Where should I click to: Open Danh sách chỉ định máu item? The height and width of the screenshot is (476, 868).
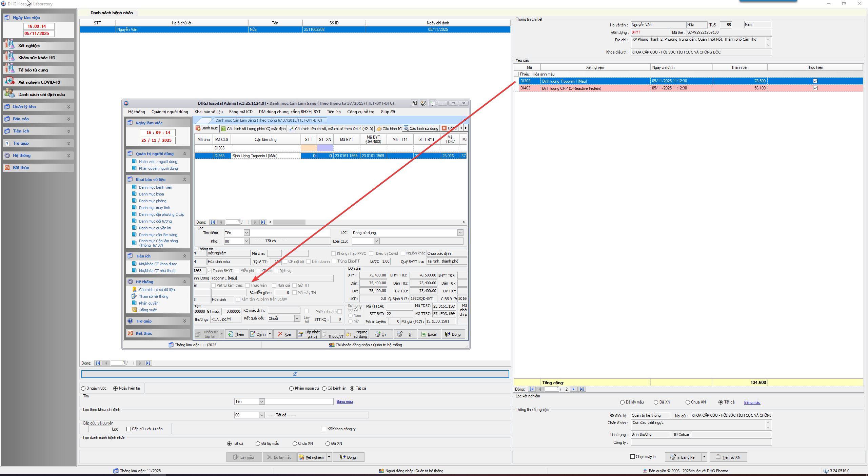pyautogui.click(x=41, y=95)
